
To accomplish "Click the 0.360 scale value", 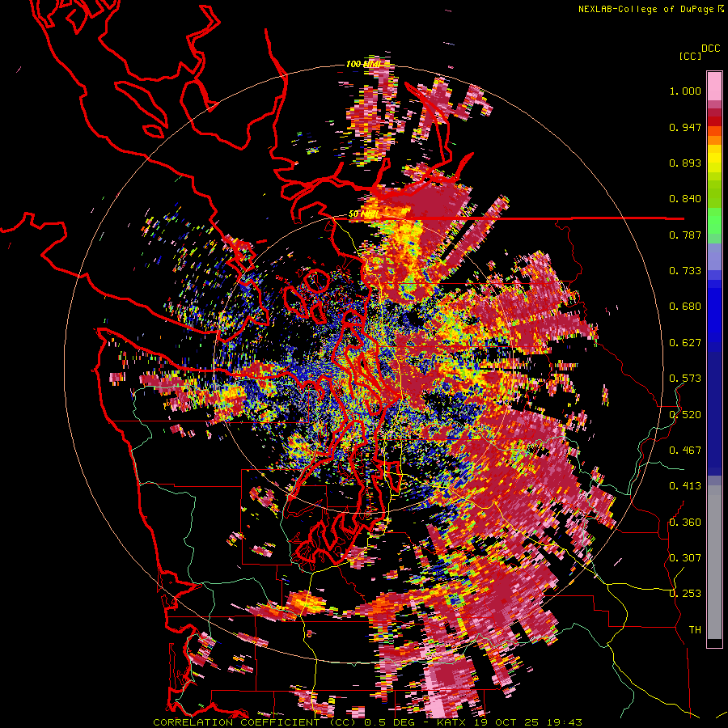I will 685,523.
